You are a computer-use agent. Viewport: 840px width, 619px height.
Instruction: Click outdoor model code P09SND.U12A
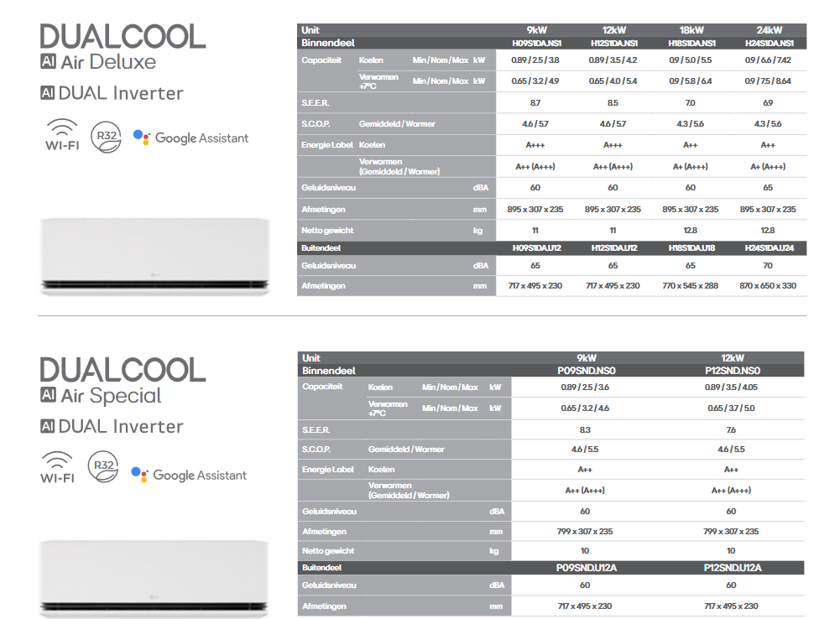[586, 568]
